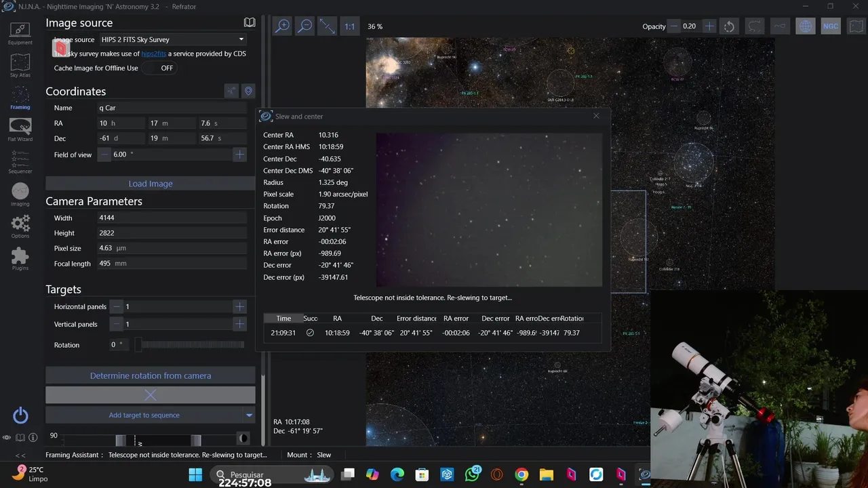Open the book icon next to Image source
Viewport: 868px width, 488px height.
click(250, 22)
